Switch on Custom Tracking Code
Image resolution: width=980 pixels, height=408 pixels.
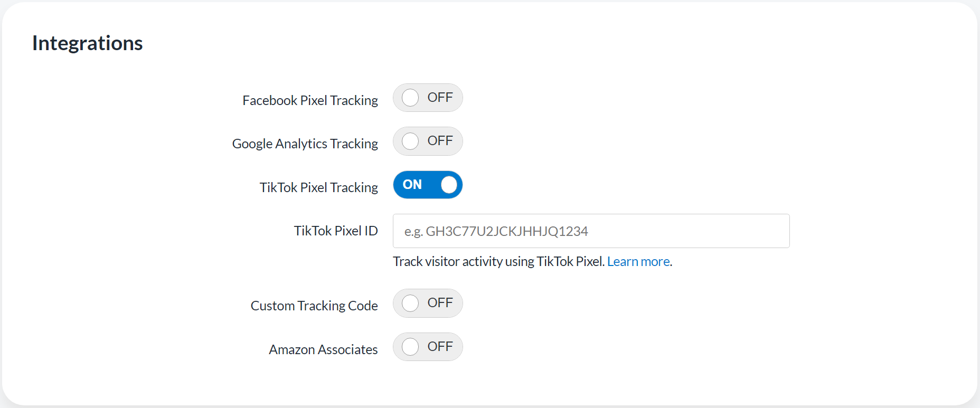coord(428,303)
